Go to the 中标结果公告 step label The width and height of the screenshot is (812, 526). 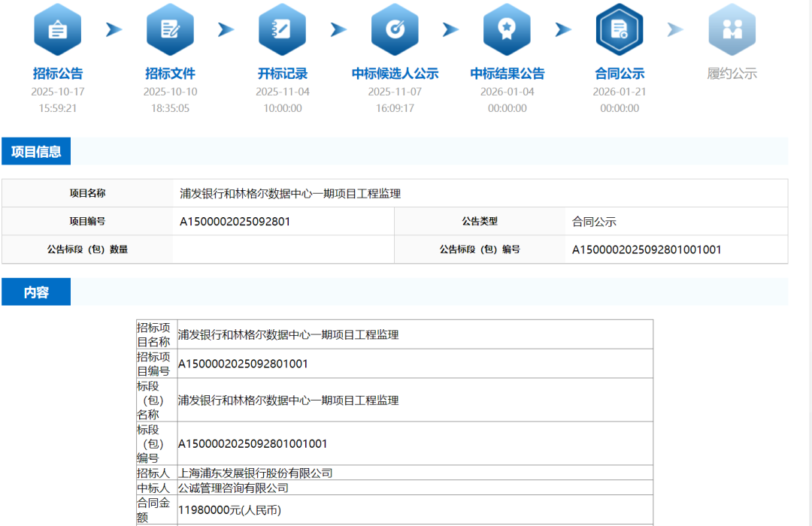click(507, 74)
